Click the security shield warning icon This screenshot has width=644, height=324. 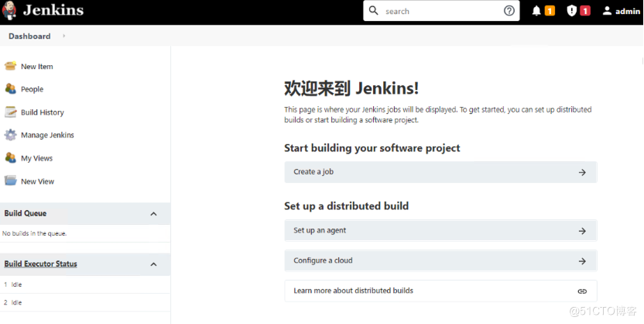572,11
